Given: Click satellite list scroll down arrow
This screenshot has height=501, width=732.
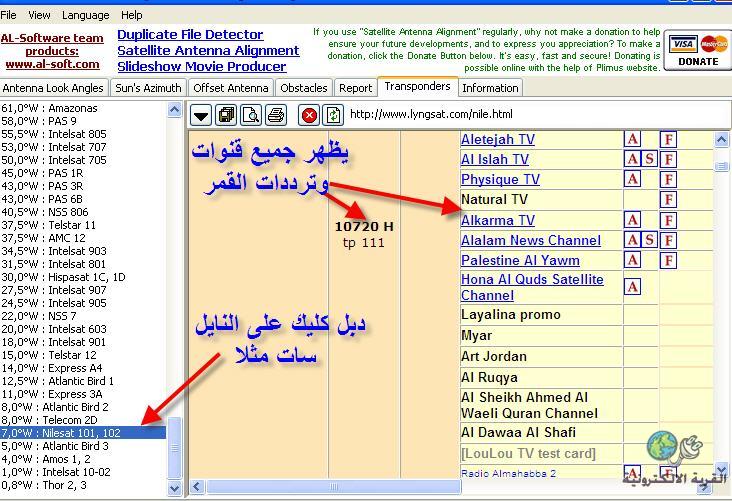Looking at the screenshot, I should [x=174, y=488].
